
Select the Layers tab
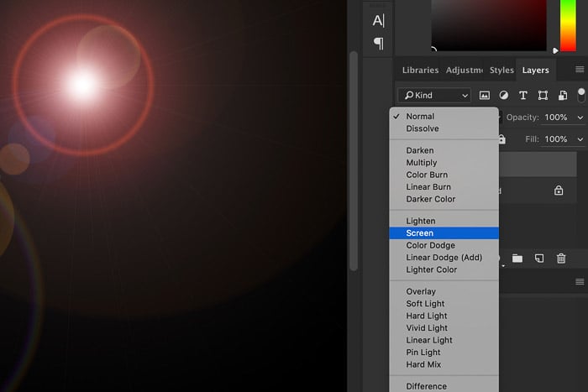[x=536, y=70]
